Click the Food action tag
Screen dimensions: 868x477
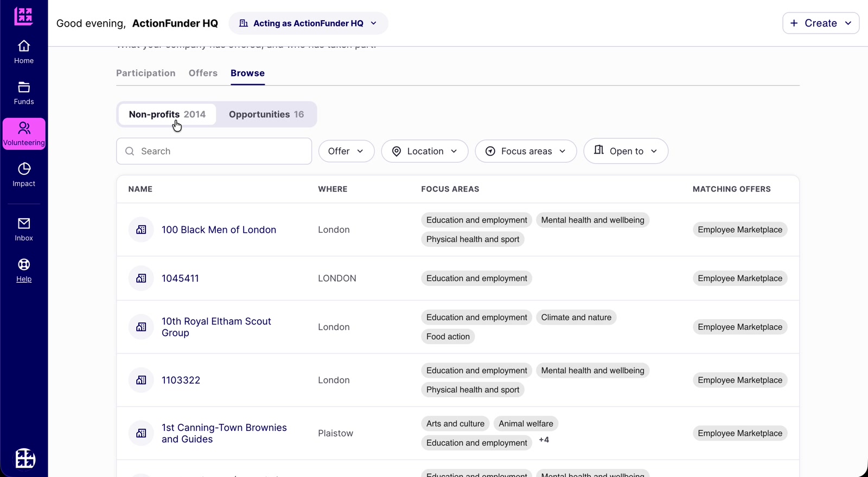(x=448, y=336)
